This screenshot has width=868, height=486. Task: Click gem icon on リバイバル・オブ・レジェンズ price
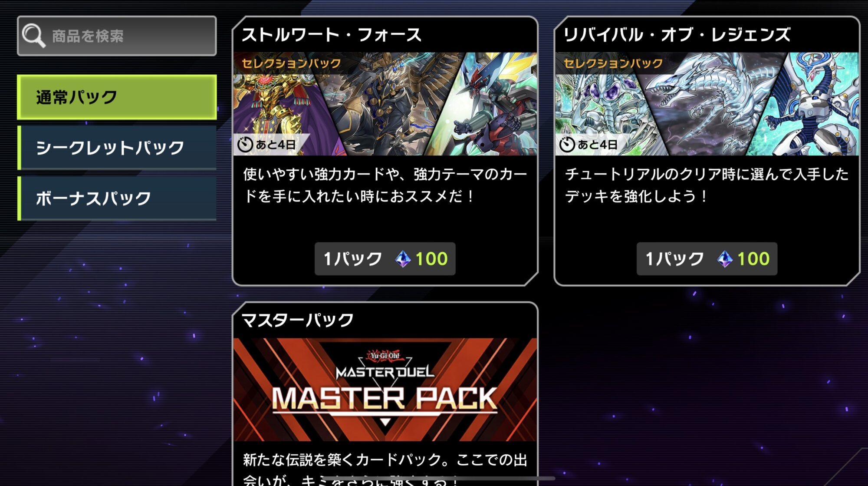pyautogui.click(x=725, y=259)
